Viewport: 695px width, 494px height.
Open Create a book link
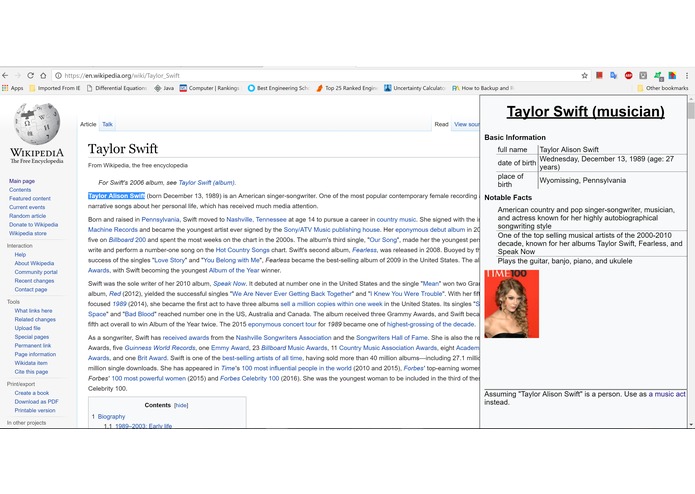31,393
